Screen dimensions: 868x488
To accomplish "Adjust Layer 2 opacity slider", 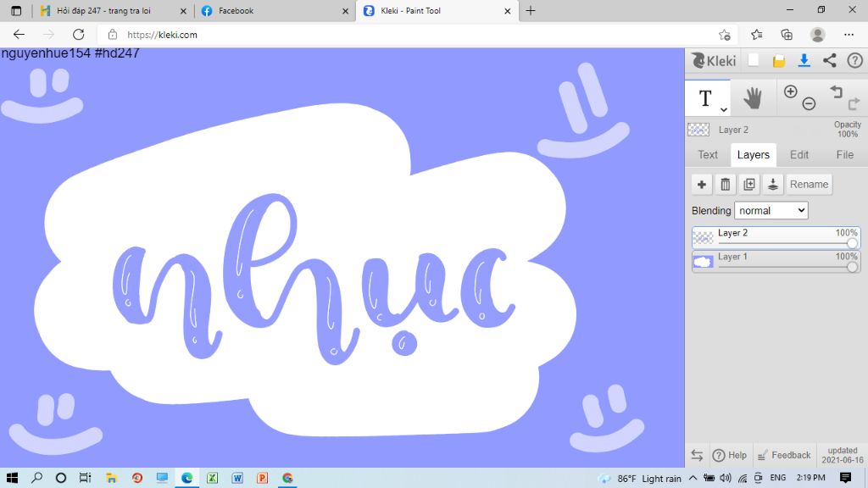I will click(x=852, y=243).
